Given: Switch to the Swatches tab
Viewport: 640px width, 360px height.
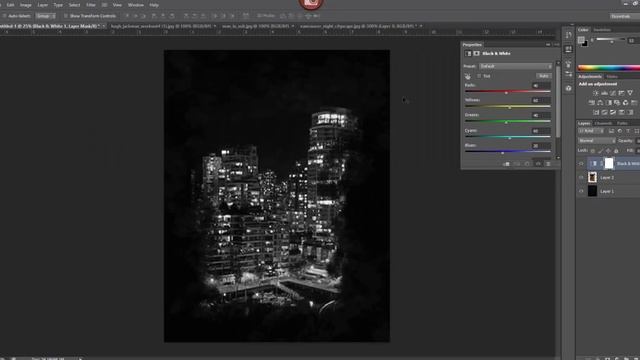Looking at the screenshot, I should [x=602, y=30].
